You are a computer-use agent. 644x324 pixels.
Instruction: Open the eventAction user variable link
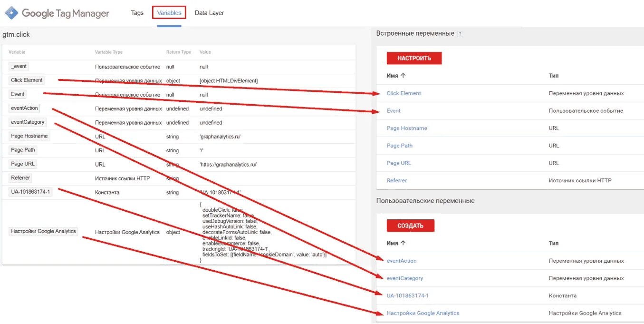[x=402, y=261]
